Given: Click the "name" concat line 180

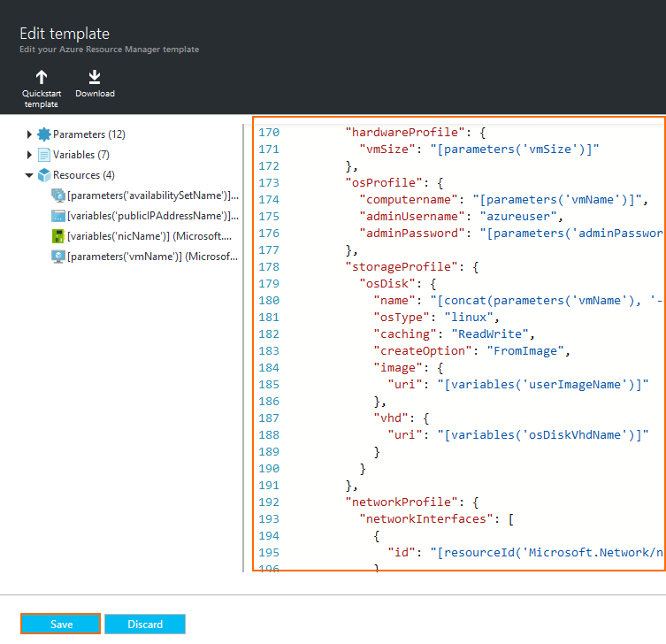Looking at the screenshot, I should click(x=518, y=301).
